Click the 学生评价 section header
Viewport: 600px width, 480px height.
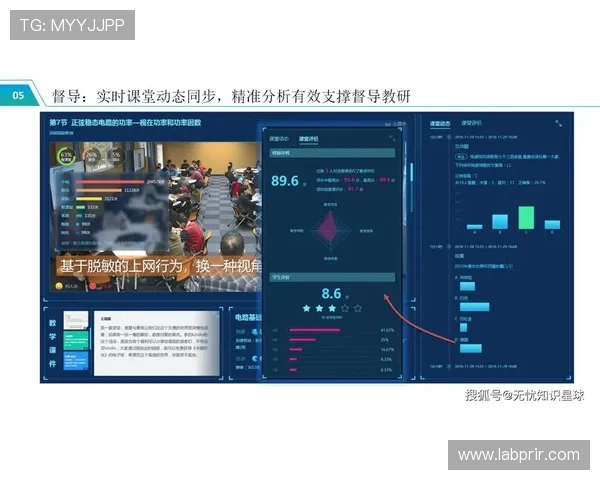332,277
